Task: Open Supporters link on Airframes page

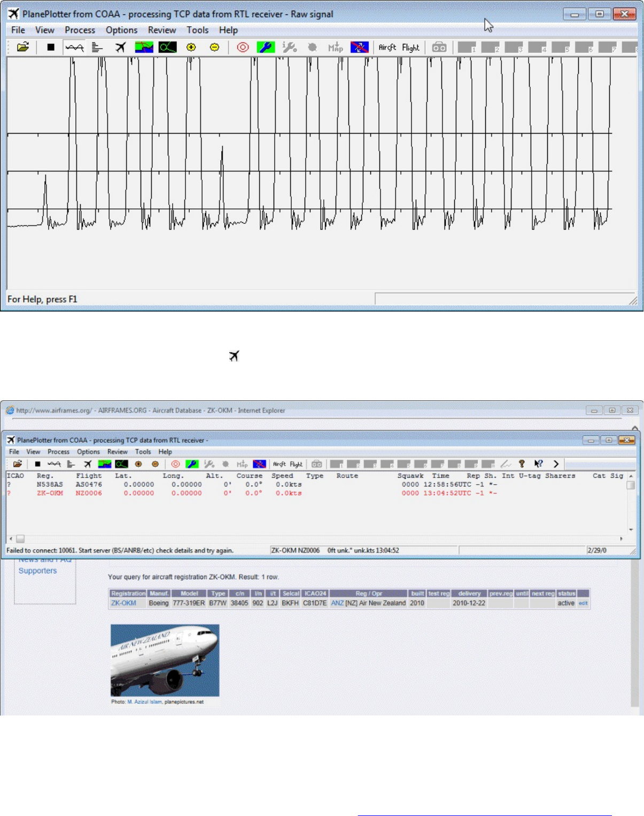Action: [x=37, y=571]
